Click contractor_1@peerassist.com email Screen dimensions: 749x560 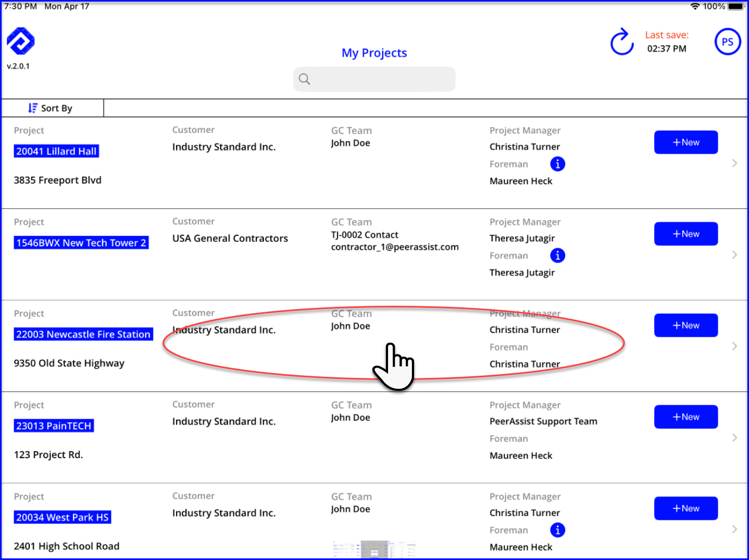[395, 247]
